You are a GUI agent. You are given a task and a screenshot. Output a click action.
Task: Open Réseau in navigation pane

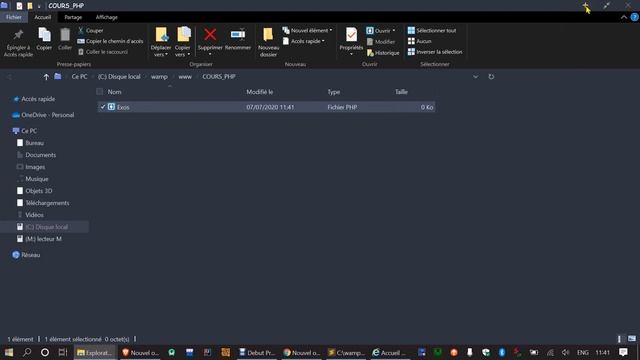click(x=31, y=255)
